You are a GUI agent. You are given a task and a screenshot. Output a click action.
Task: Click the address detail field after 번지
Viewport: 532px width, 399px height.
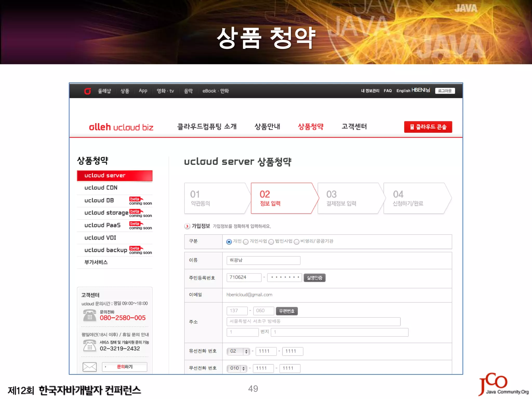click(x=340, y=332)
